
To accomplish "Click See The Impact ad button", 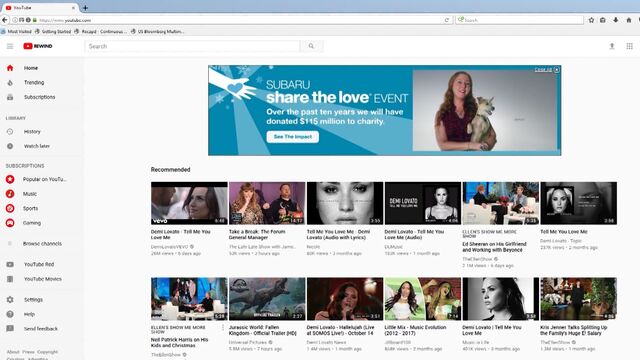I will (x=293, y=137).
